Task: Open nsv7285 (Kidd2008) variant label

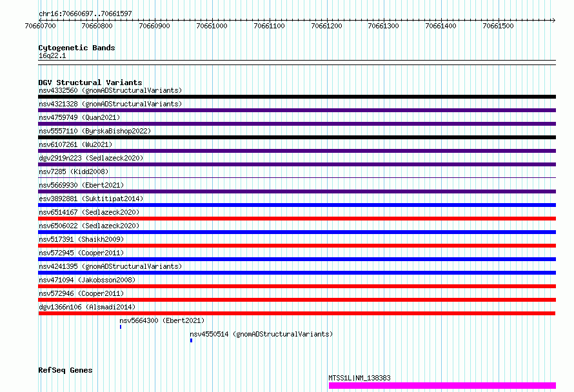Action: point(74,171)
